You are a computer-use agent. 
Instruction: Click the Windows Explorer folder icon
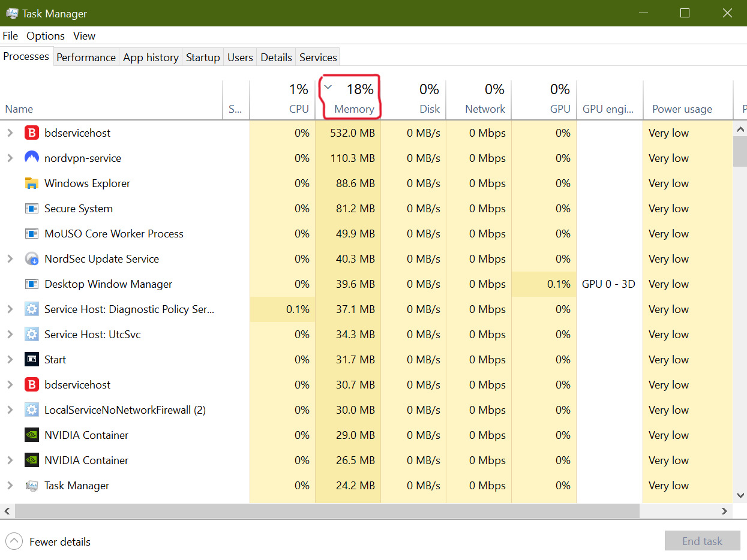32,183
